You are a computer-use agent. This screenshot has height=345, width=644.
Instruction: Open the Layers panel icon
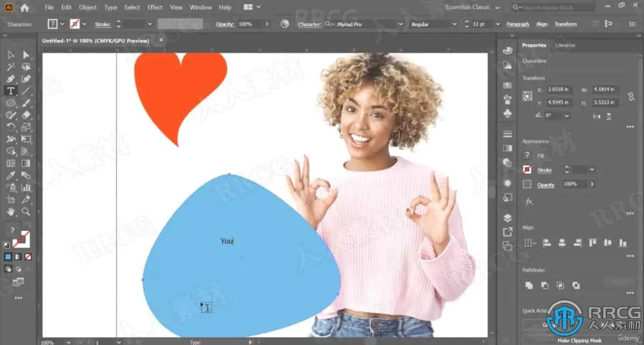(x=508, y=218)
